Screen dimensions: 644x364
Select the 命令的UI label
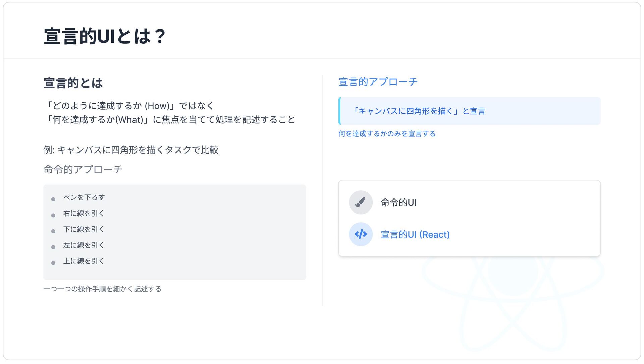398,203
